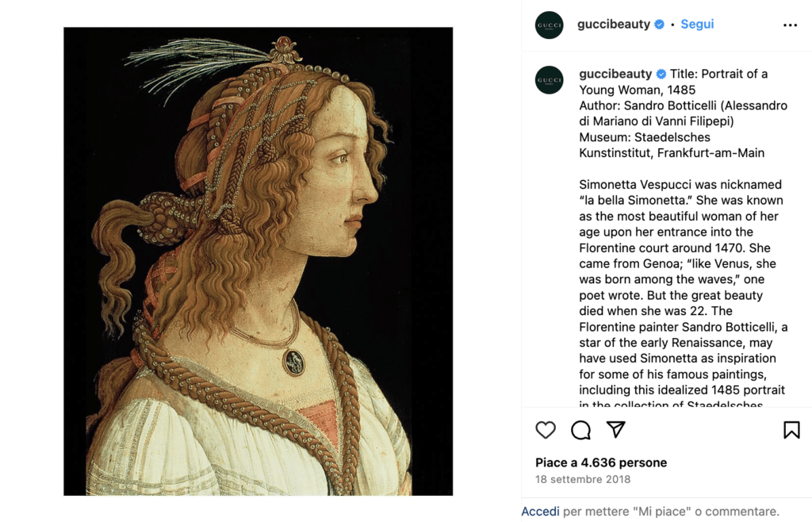Open guccibeauty profile from the caption username
This screenshot has width=812, height=522.
point(615,74)
